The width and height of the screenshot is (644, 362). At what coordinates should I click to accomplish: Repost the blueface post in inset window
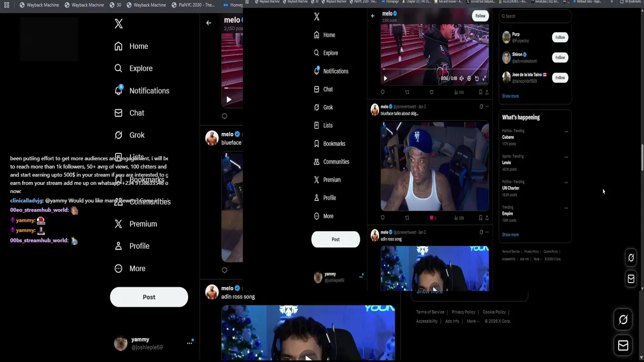point(407,218)
